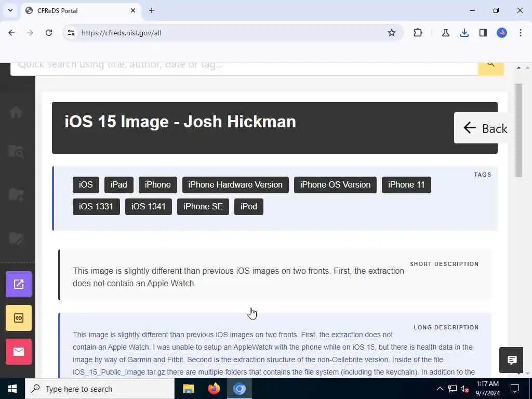Bookmark this page with the star icon
532x399 pixels.
[x=392, y=33]
